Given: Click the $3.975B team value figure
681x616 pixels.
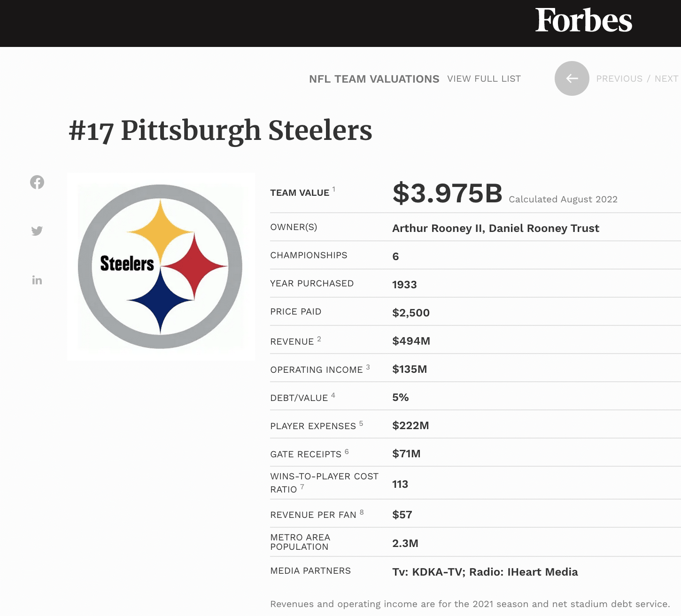Looking at the screenshot, I should tap(447, 193).
